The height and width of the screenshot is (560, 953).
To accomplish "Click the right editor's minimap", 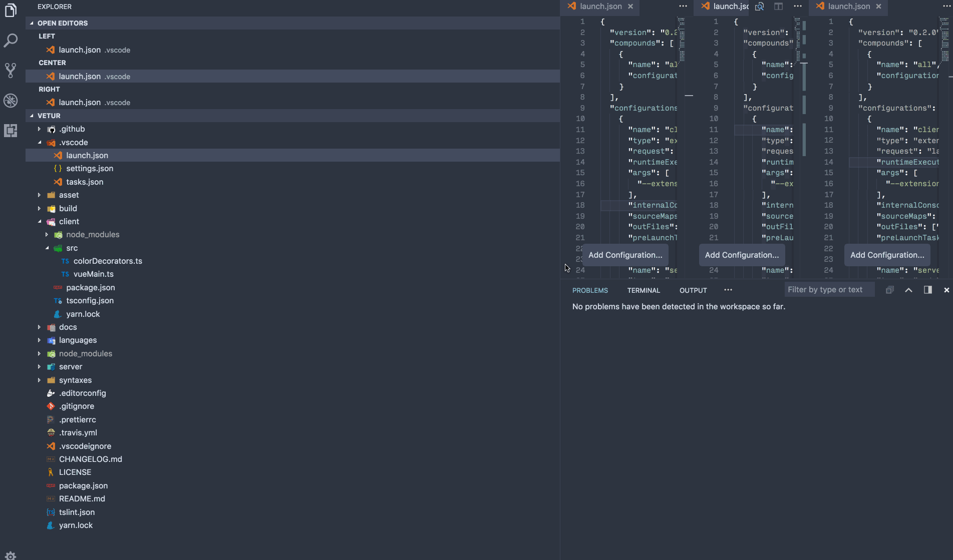I will [945, 40].
